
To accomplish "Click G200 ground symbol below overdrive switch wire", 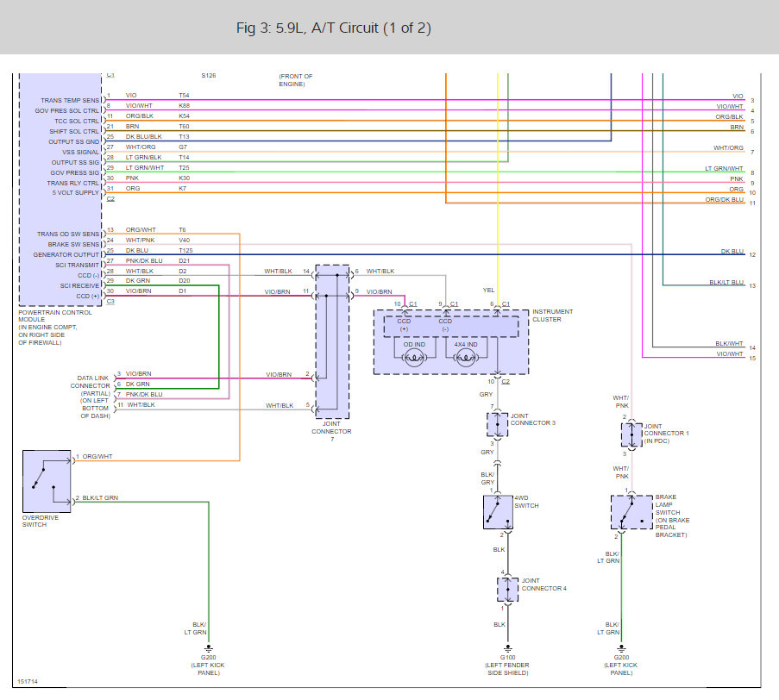I will point(207,647).
